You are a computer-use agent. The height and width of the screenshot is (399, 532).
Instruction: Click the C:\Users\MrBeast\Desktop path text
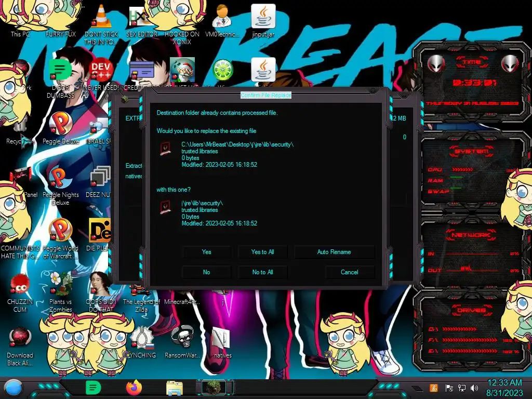coord(237,144)
